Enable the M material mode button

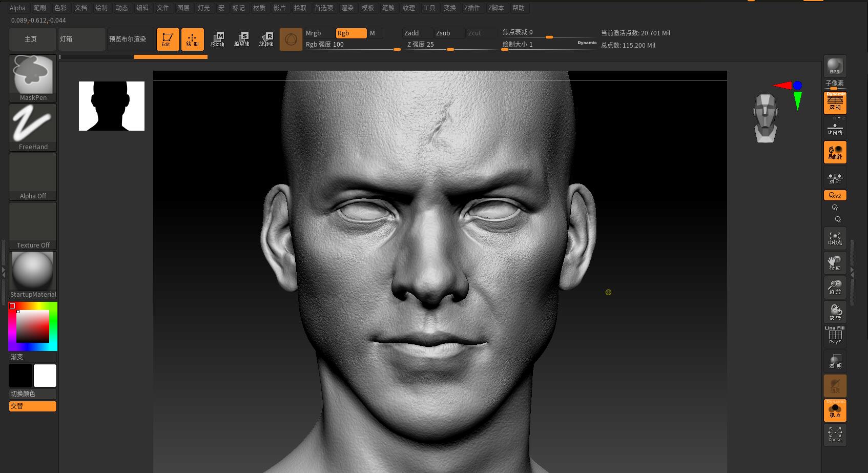375,33
